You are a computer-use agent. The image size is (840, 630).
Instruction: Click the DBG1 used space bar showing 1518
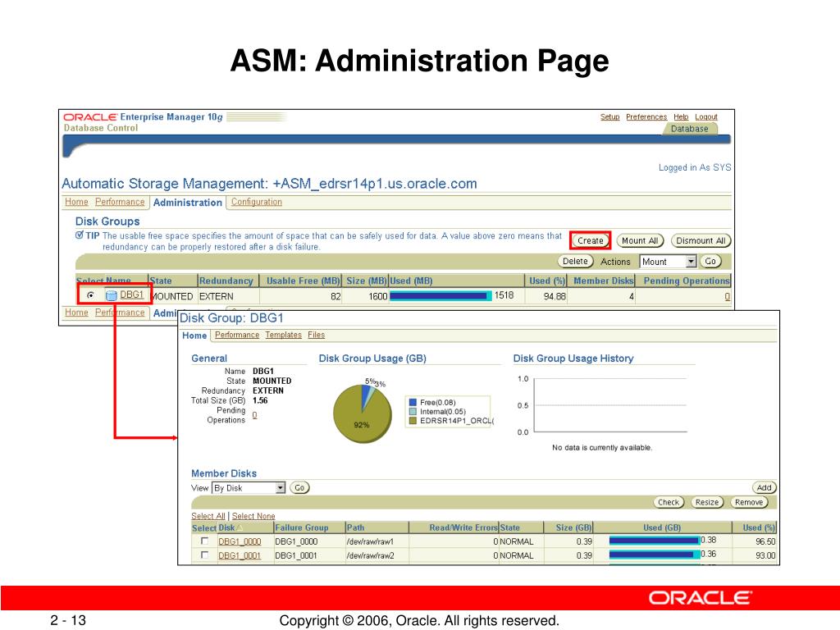pos(441,295)
